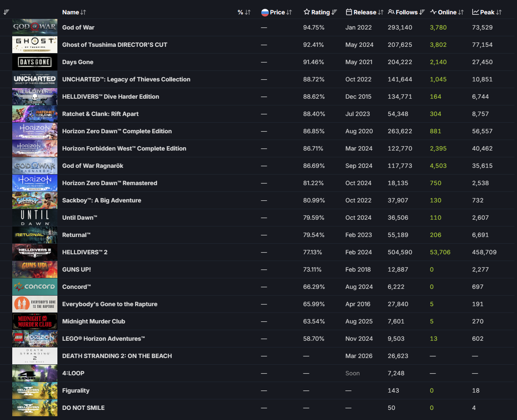
Task: Sort by Peak players column
Action: pyautogui.click(x=487, y=12)
